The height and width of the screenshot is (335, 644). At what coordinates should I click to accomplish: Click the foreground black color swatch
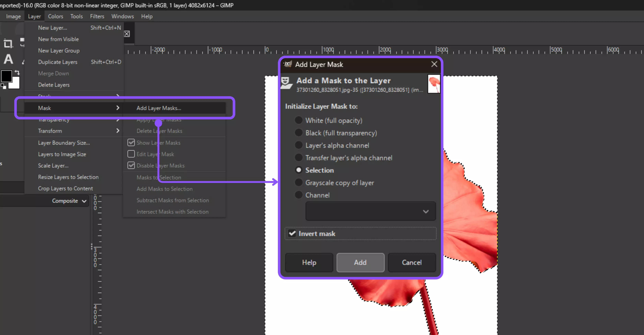[x=7, y=76]
